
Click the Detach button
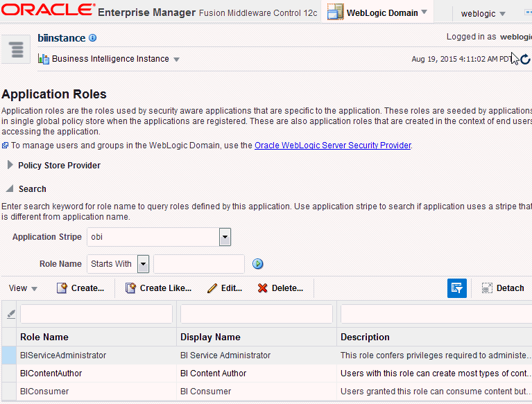coord(503,288)
